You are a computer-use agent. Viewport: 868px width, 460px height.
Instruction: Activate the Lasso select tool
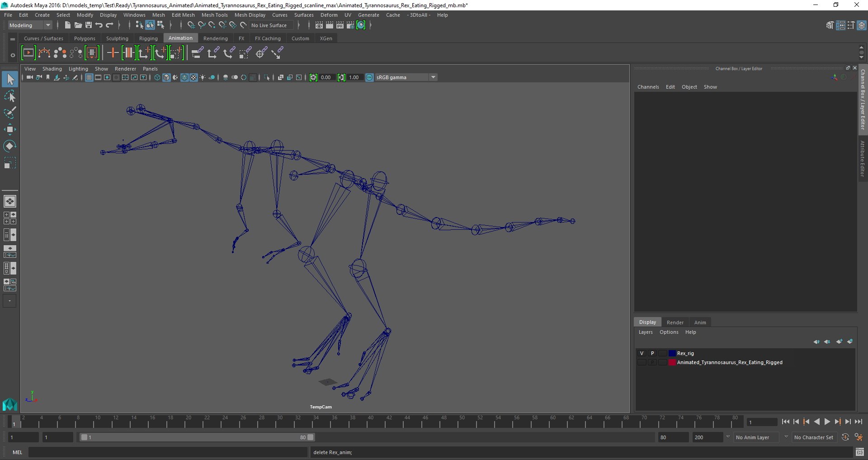[10, 96]
